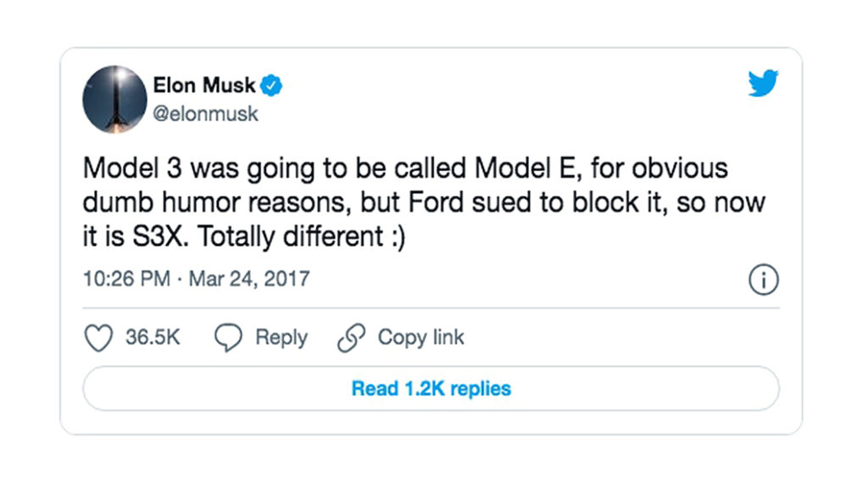Open the Elon Musk display name
Viewport: 868px width, 488px height.
pyautogui.click(x=204, y=86)
